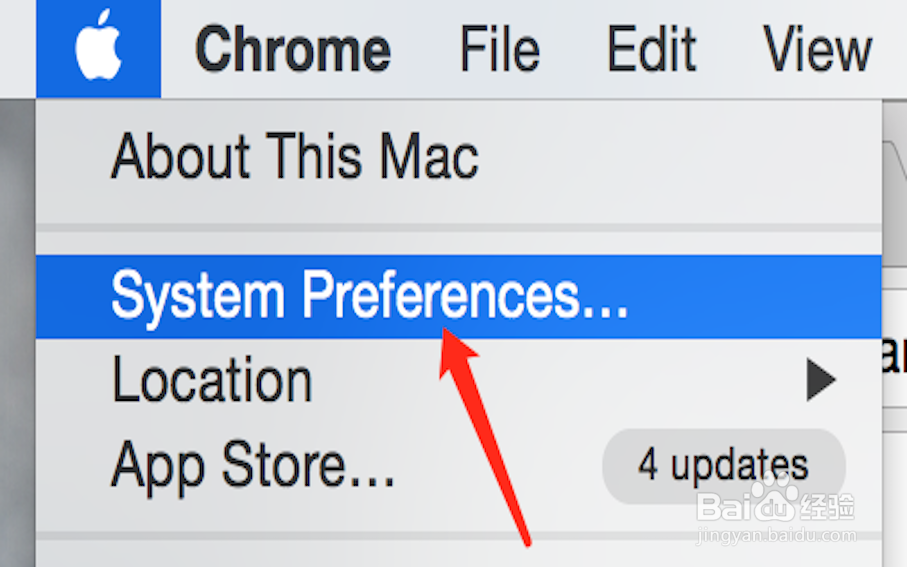Open the Chrome application menu

[292, 48]
